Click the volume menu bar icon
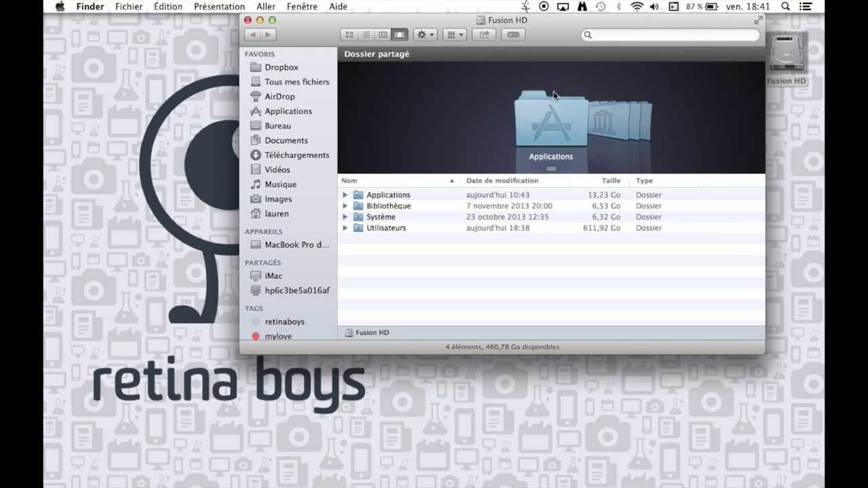Image resolution: width=868 pixels, height=488 pixels. pyautogui.click(x=654, y=7)
